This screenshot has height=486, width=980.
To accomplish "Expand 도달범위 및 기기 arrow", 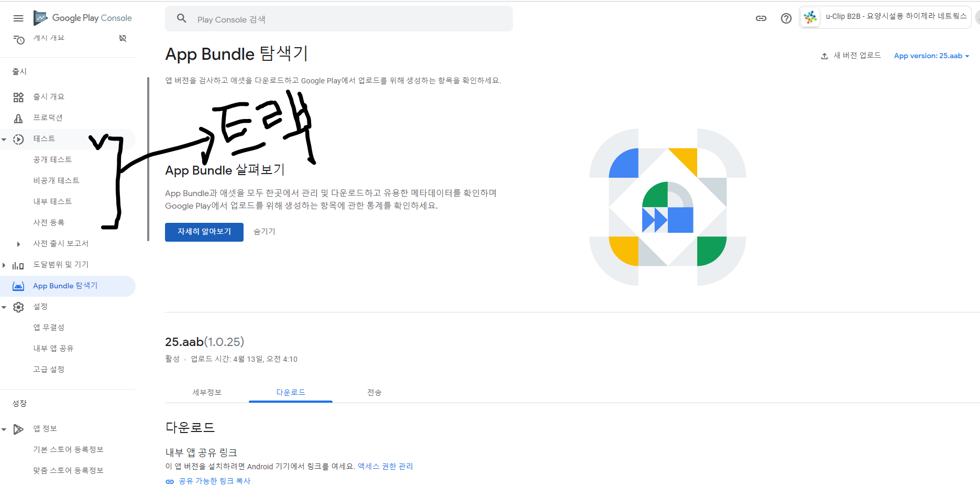I will [4, 265].
